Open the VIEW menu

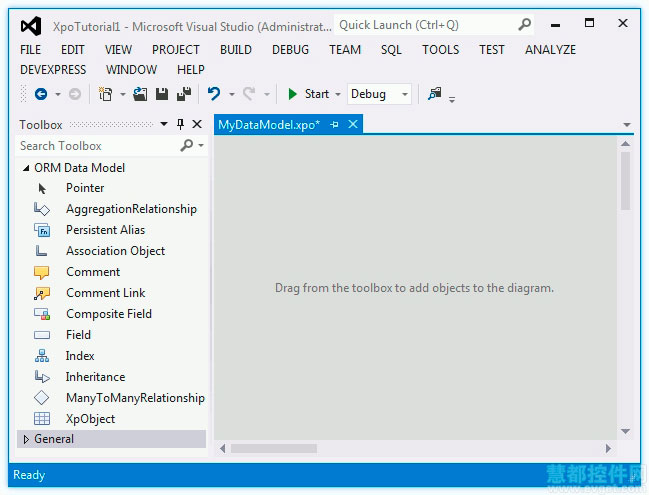pyautogui.click(x=118, y=50)
